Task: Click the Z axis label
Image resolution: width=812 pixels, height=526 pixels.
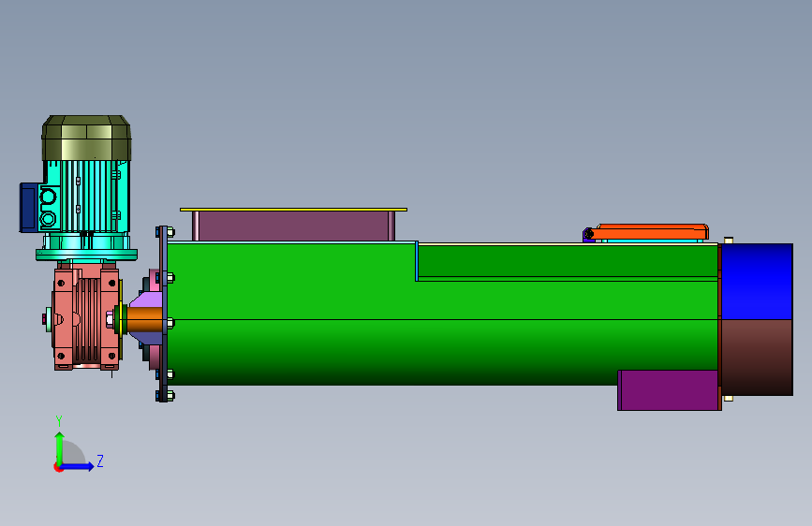Action: coord(100,460)
